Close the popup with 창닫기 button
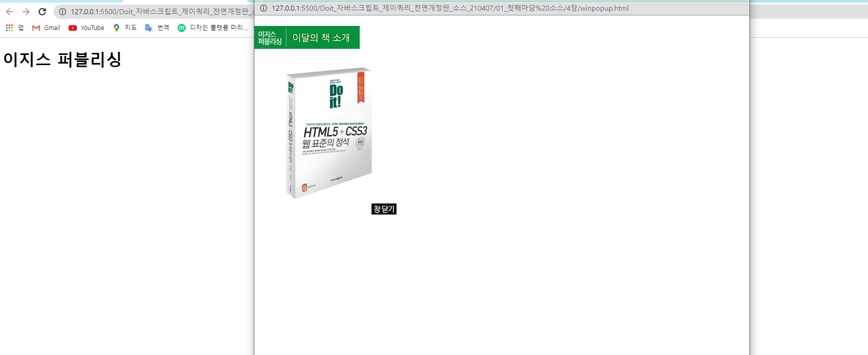Image resolution: width=868 pixels, height=355 pixels. (384, 209)
